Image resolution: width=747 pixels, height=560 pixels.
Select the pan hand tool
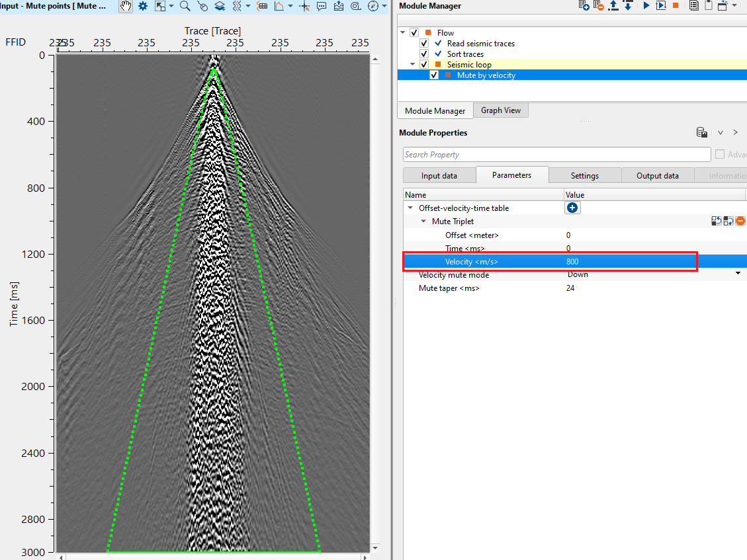point(126,6)
